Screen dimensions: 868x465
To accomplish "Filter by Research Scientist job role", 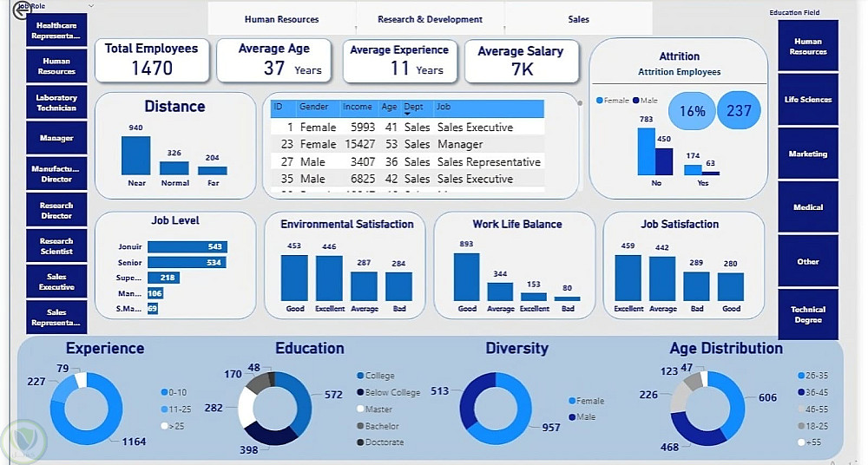I will click(56, 246).
